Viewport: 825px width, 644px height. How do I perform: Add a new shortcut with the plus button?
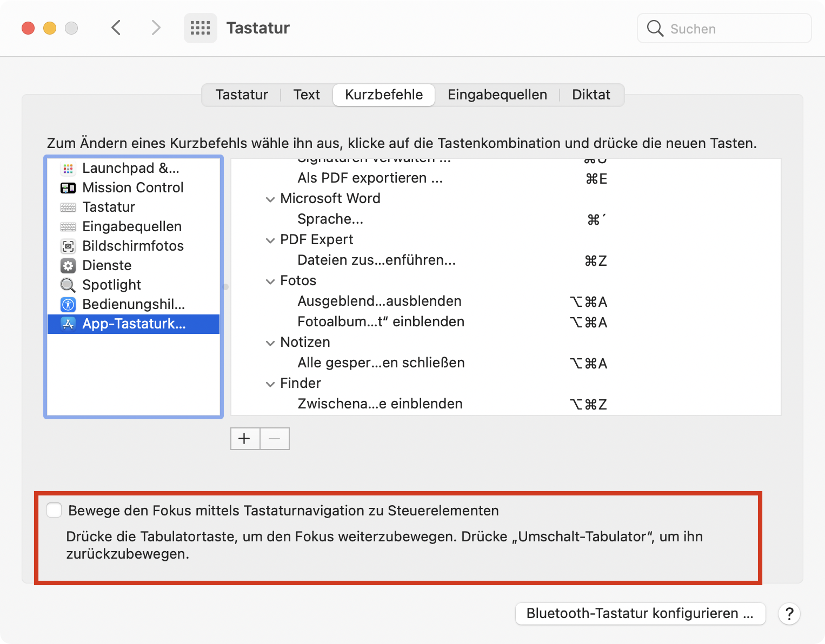tap(245, 439)
